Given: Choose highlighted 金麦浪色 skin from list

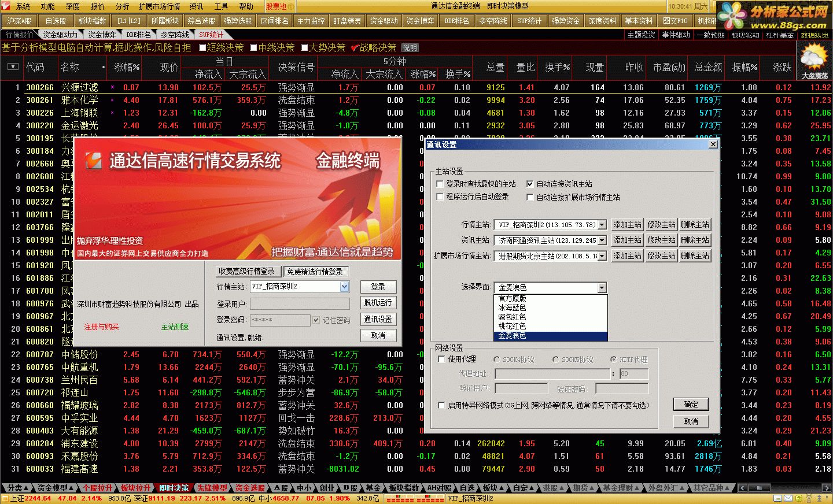Looking at the screenshot, I should [x=551, y=335].
